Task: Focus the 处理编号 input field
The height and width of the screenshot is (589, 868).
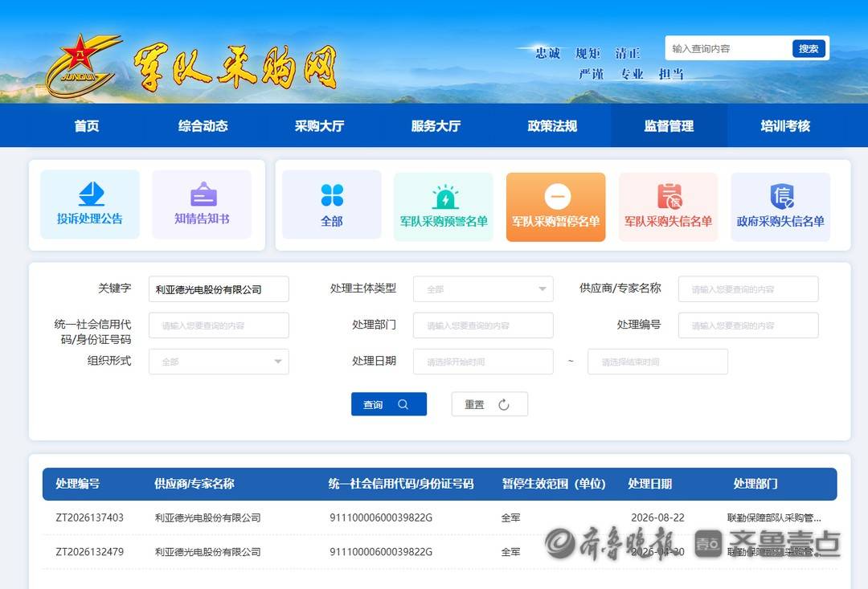Action: tap(748, 325)
